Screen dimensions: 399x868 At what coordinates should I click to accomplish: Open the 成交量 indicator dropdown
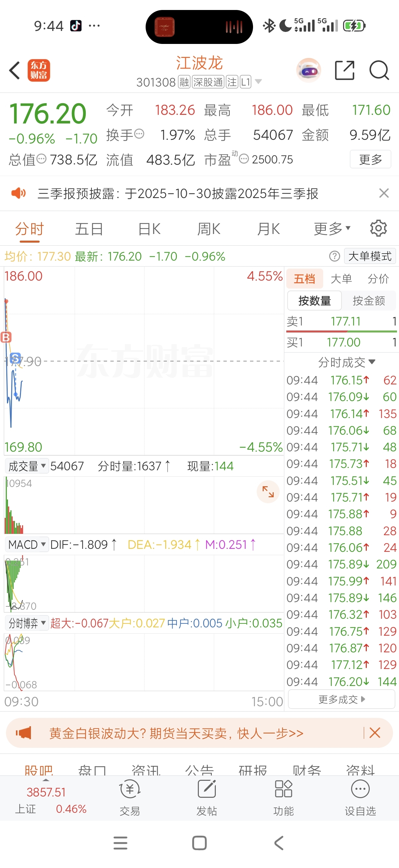click(27, 466)
